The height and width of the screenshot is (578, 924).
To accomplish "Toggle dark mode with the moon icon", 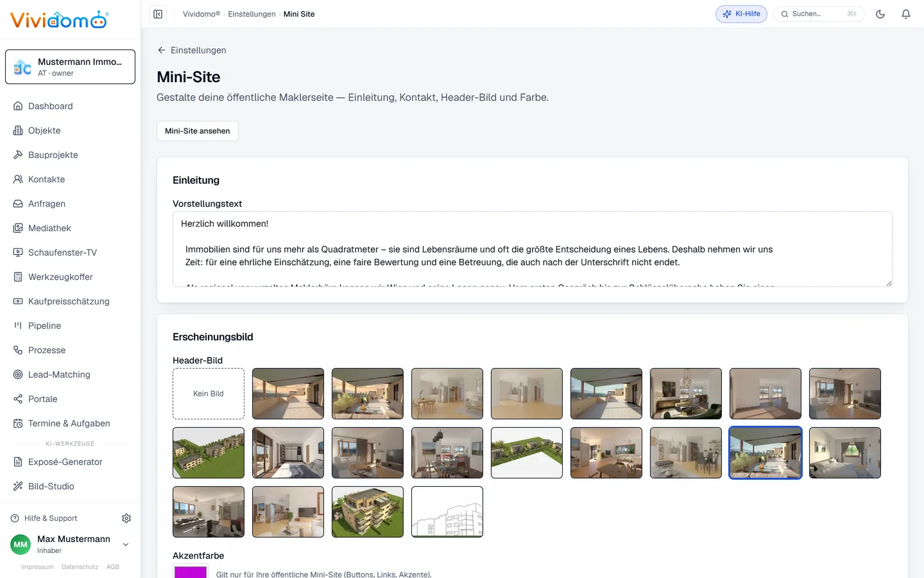I will pos(880,14).
